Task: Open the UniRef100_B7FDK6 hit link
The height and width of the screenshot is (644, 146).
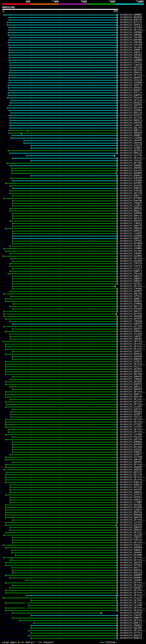Action: 131,198
